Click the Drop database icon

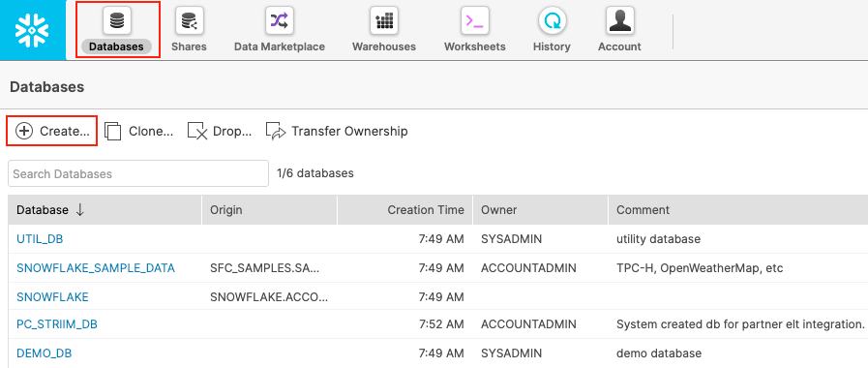197,131
